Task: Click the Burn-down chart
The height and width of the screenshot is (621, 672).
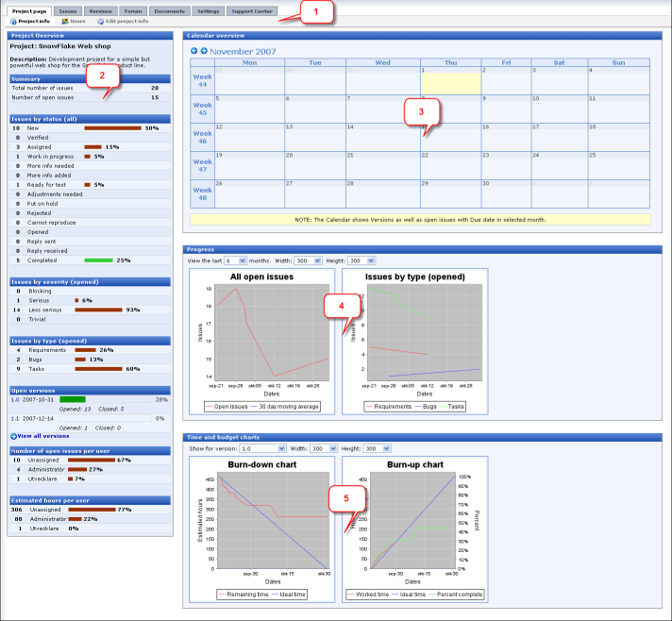Action: pos(261,529)
